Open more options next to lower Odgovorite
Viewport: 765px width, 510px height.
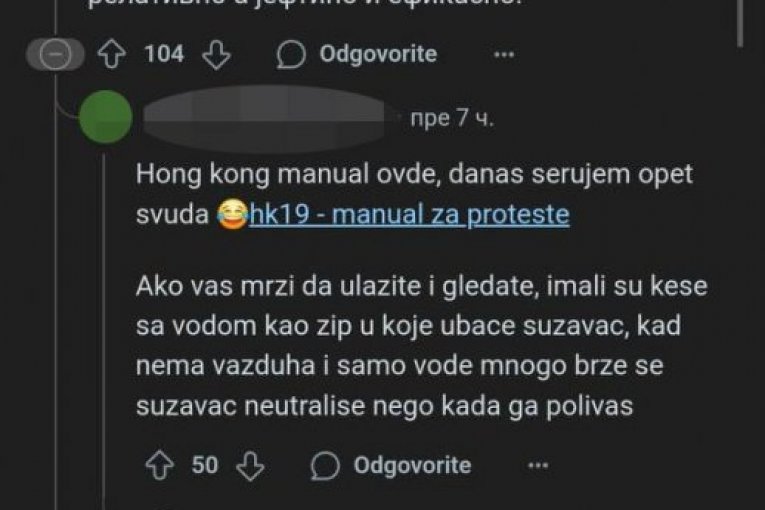[x=538, y=466]
